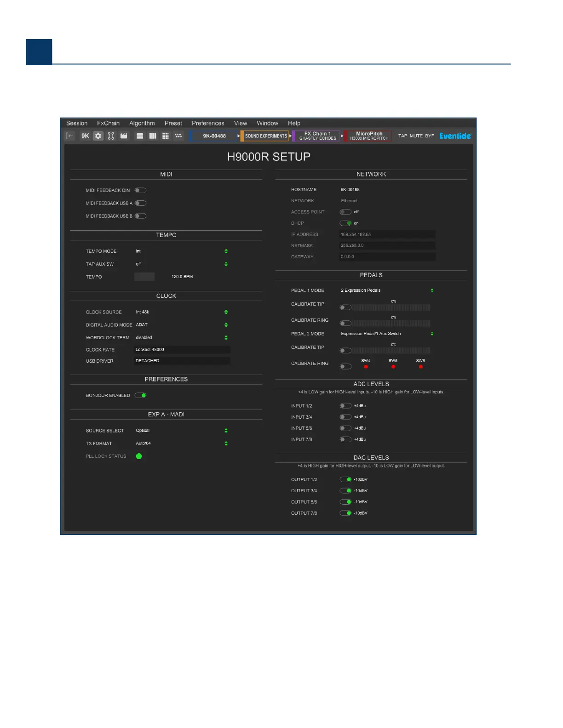Toggle MIDI Feedback USB B switch
This screenshot has width=563, height=728.
(140, 216)
